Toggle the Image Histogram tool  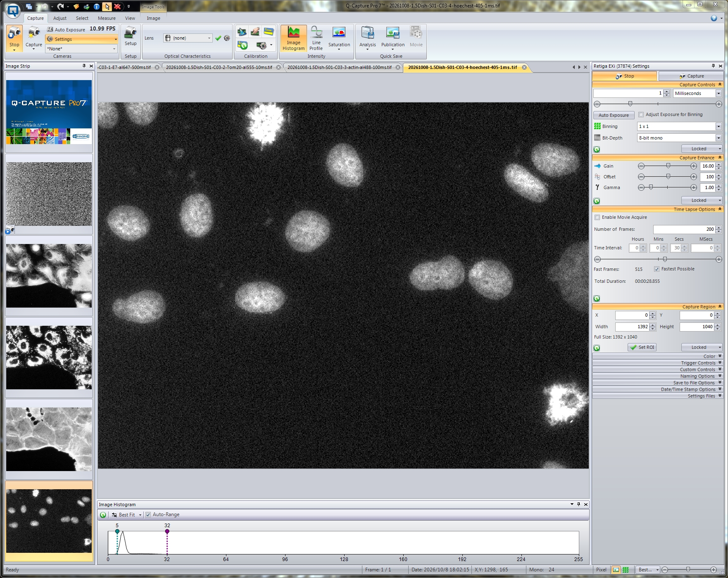coord(294,39)
